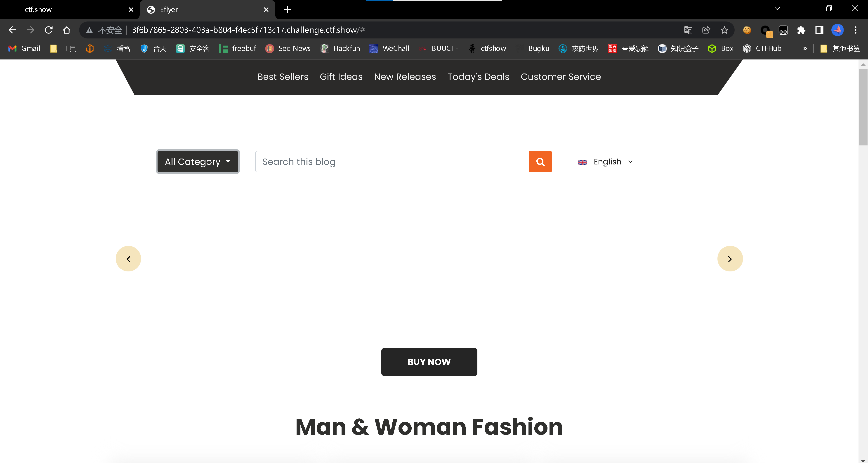868x463 pixels.
Task: Open the ctfshow bookmark
Action: (x=488, y=49)
